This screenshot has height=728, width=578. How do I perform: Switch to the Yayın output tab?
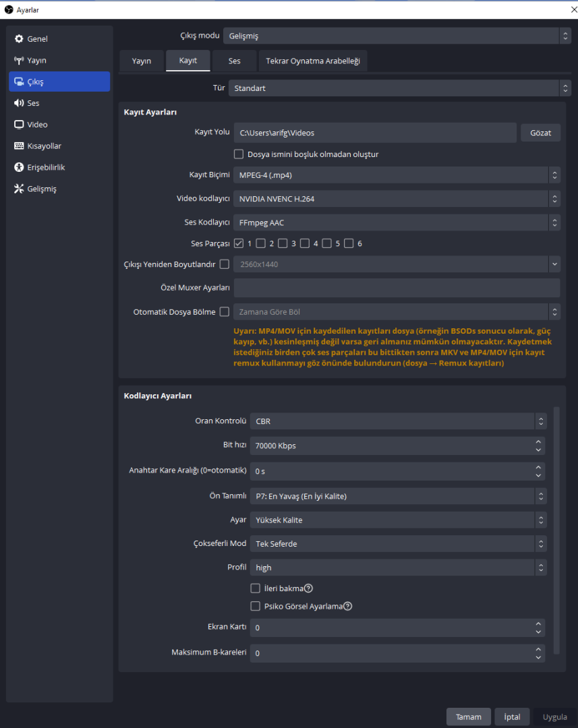coord(142,61)
